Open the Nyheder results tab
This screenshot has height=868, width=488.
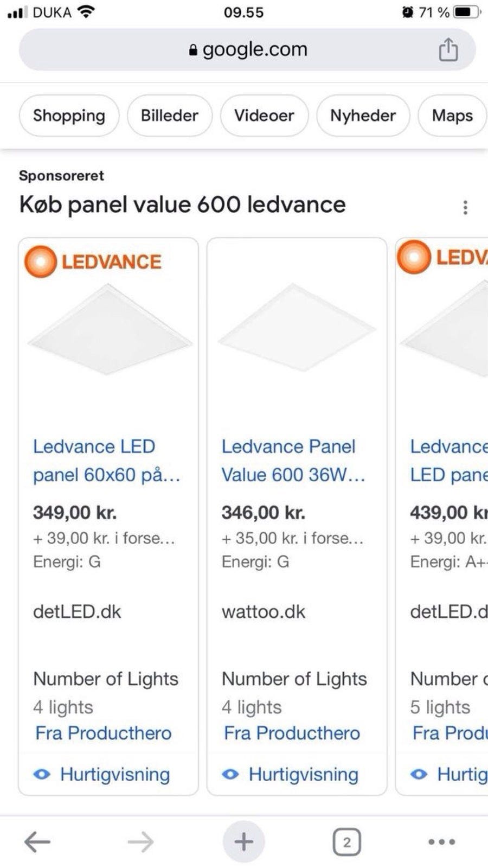tap(363, 116)
